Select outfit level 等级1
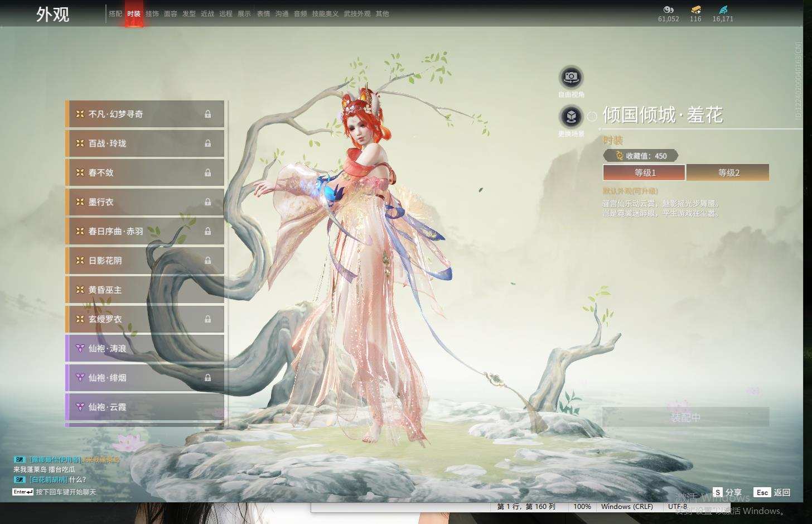Image resolution: width=812 pixels, height=524 pixels. pyautogui.click(x=644, y=172)
